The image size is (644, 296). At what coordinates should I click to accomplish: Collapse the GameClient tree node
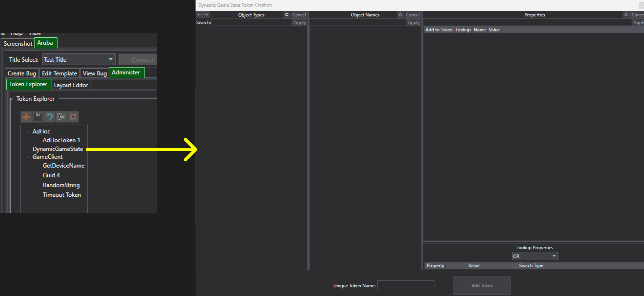pyautogui.click(x=28, y=157)
